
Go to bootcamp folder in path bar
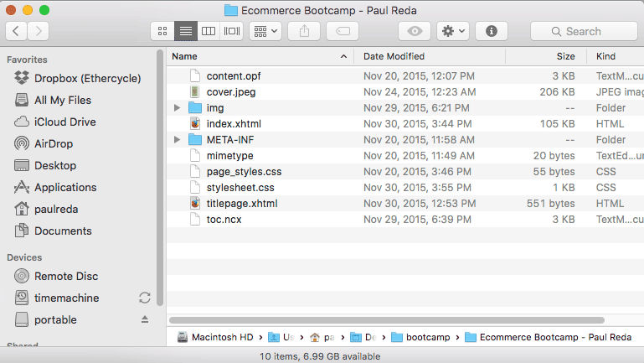click(426, 337)
